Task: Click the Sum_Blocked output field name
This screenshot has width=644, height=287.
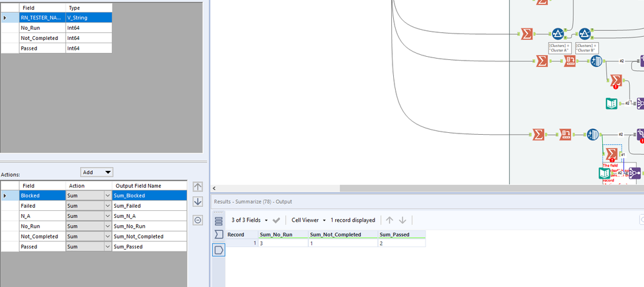Action: click(150, 195)
